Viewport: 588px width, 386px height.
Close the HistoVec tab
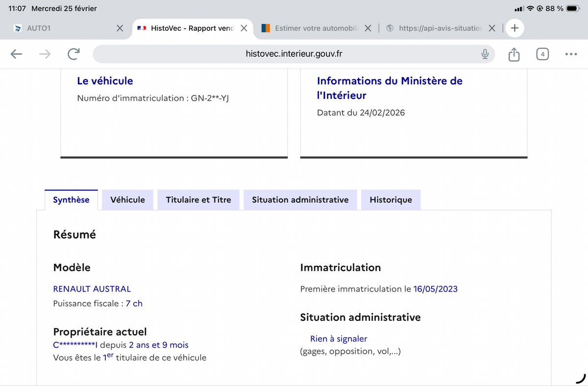pyautogui.click(x=244, y=28)
